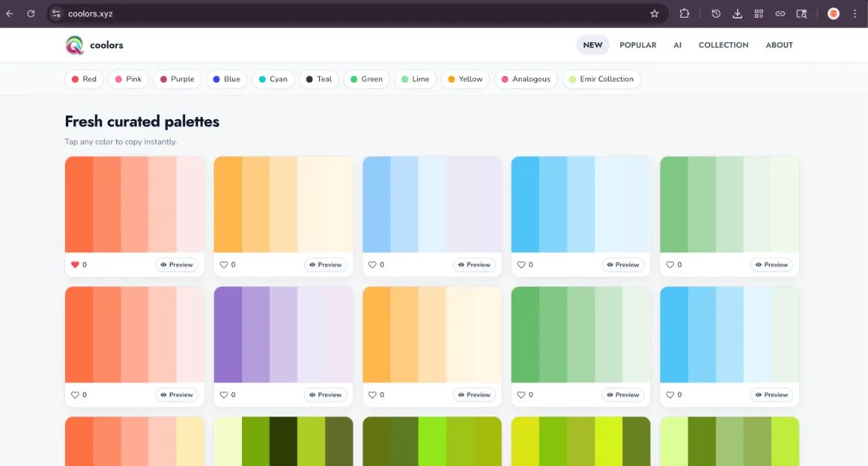Click the coolors brand name text
Screen dimensions: 868x466
click(x=107, y=45)
